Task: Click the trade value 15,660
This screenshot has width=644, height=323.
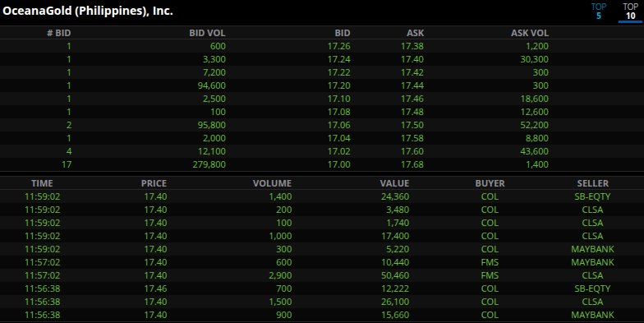Action: click(x=394, y=315)
